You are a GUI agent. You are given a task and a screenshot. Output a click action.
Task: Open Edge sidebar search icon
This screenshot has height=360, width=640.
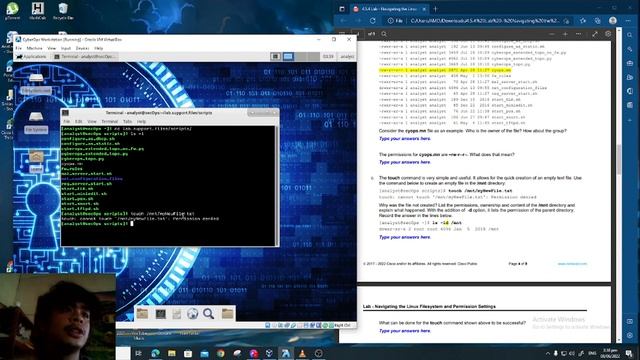click(x=629, y=35)
